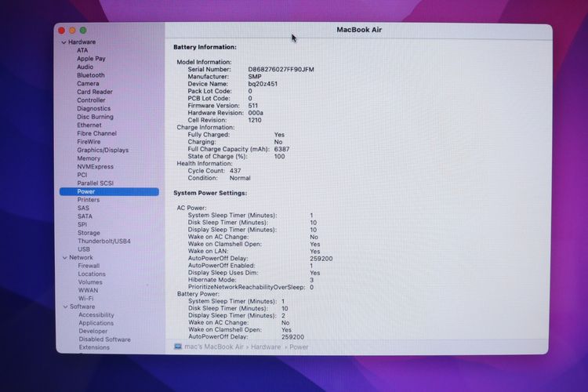This screenshot has height=392, width=588.
Task: Select Controller in the sidebar
Action: [x=91, y=100]
